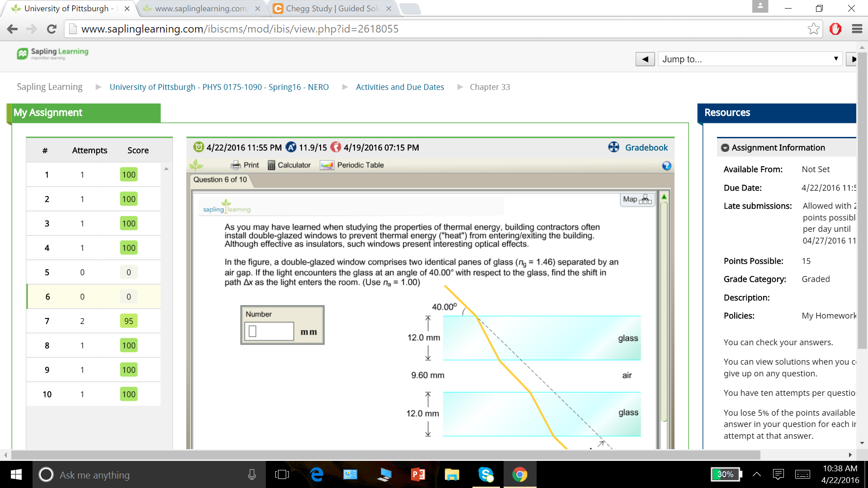The image size is (868, 488).
Task: Click the red late submission icon
Action: pyautogui.click(x=337, y=147)
